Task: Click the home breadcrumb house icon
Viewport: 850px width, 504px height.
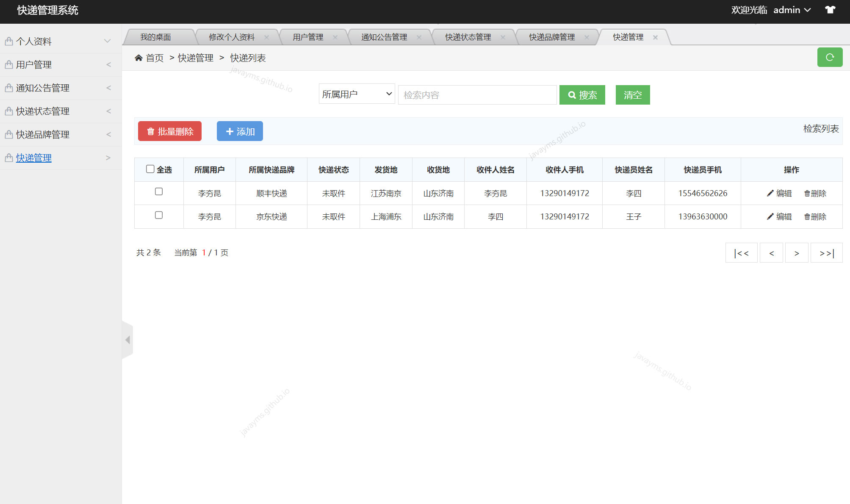Action: coord(138,58)
